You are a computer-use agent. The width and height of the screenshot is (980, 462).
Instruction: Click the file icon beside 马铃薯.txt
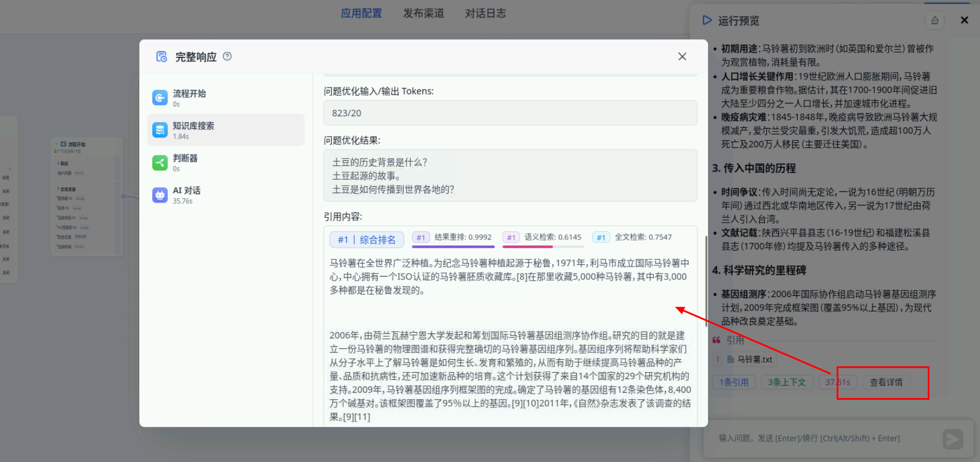(731, 359)
